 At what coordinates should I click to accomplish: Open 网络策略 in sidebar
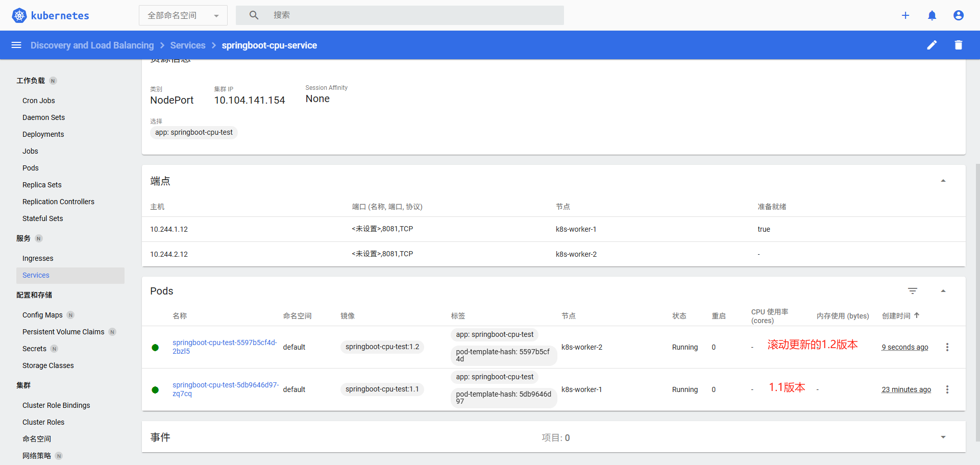pos(37,456)
